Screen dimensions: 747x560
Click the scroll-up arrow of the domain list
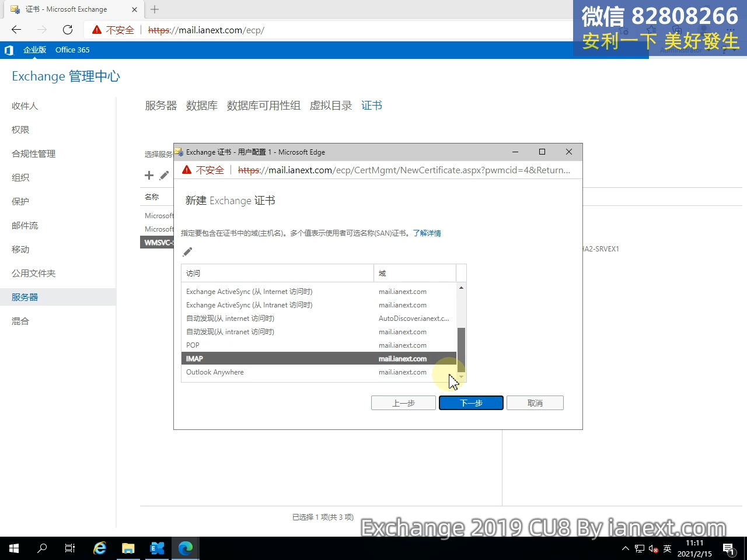pos(461,288)
